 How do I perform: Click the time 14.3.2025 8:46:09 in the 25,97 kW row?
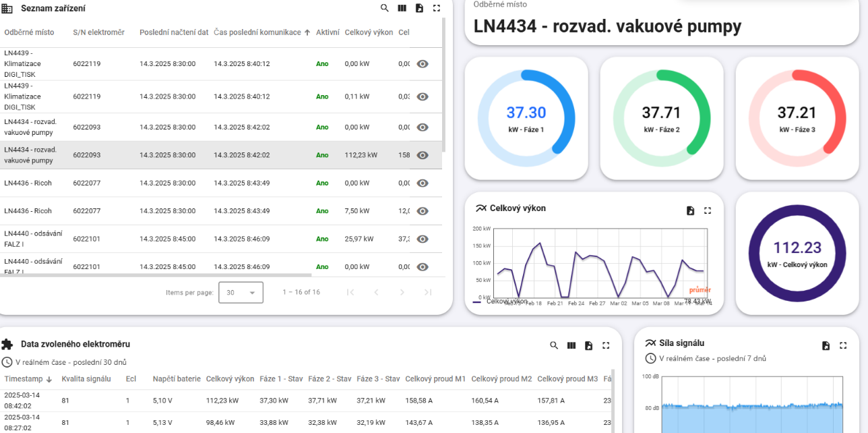click(242, 239)
